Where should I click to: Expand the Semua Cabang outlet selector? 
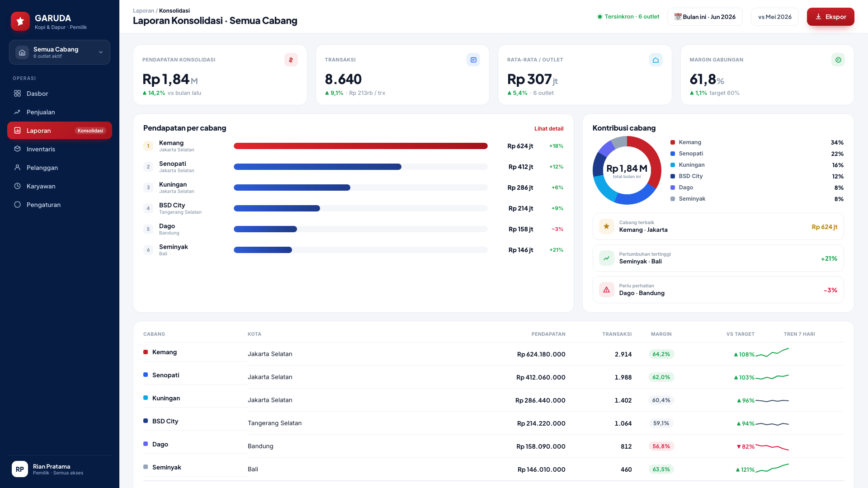[x=60, y=52]
